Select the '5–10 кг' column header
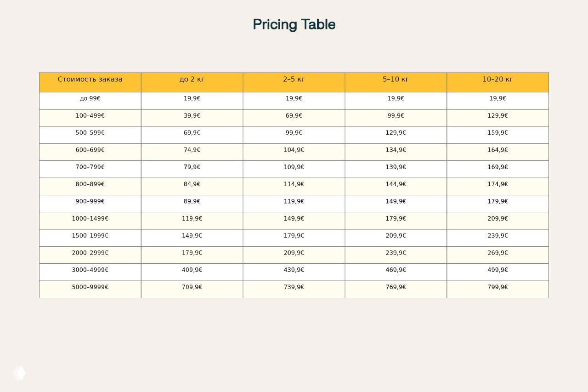Image resolution: width=588 pixels, height=392 pixels. point(396,80)
